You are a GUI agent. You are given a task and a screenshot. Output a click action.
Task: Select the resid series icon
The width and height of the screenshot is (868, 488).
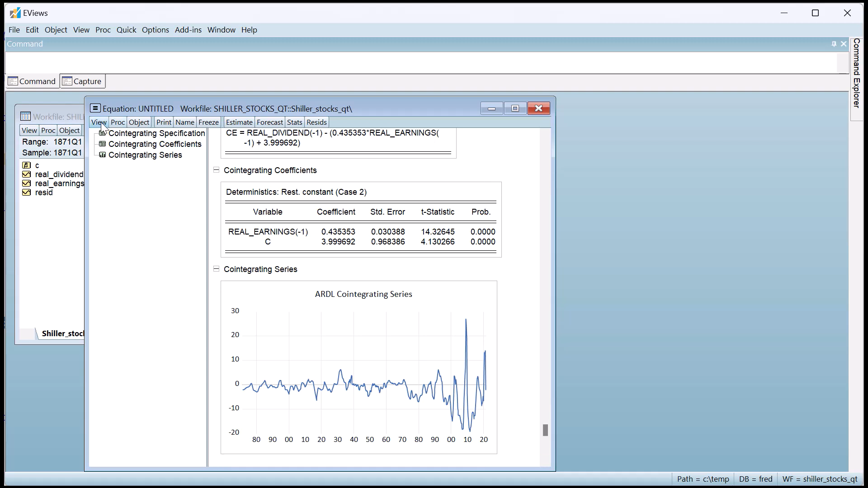[26, 192]
